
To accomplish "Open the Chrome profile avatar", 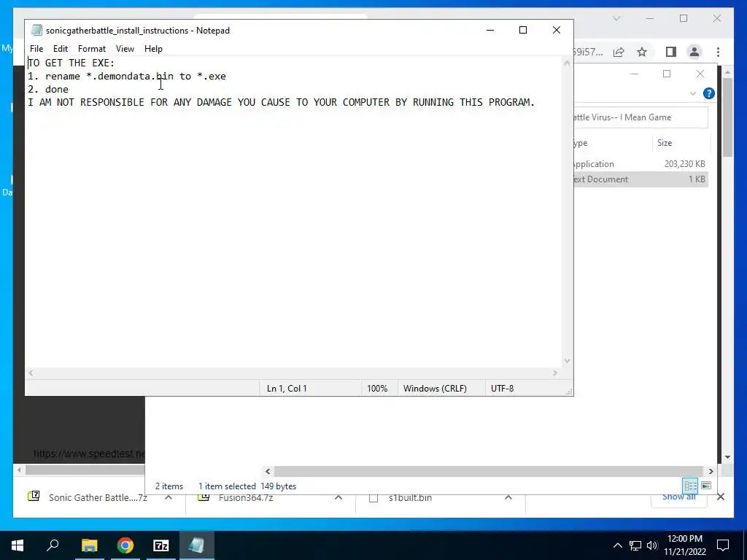I will (x=694, y=52).
